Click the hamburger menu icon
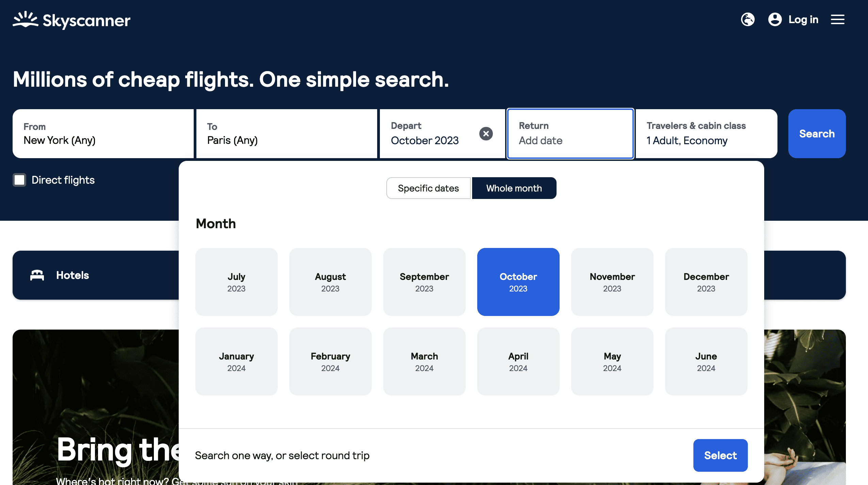868x485 pixels. pos(838,19)
